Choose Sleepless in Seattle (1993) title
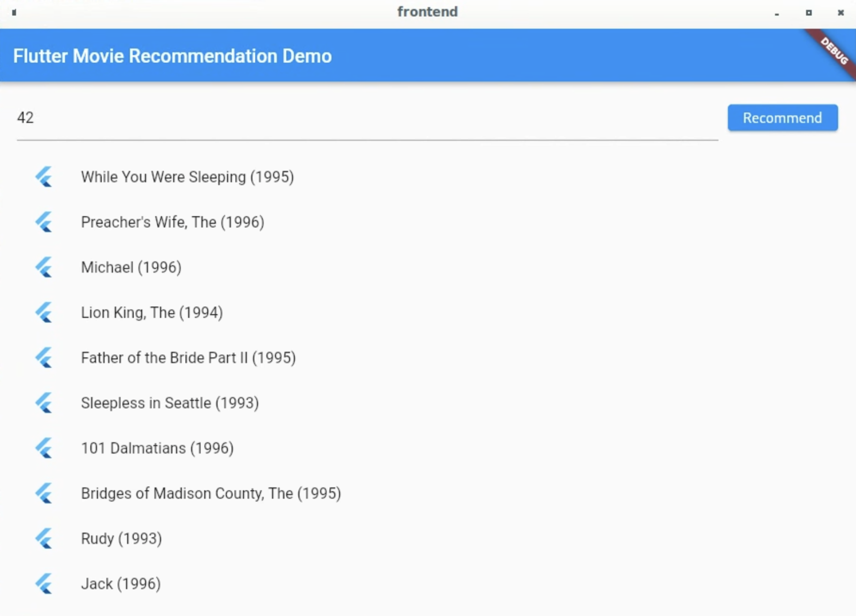 click(x=170, y=403)
